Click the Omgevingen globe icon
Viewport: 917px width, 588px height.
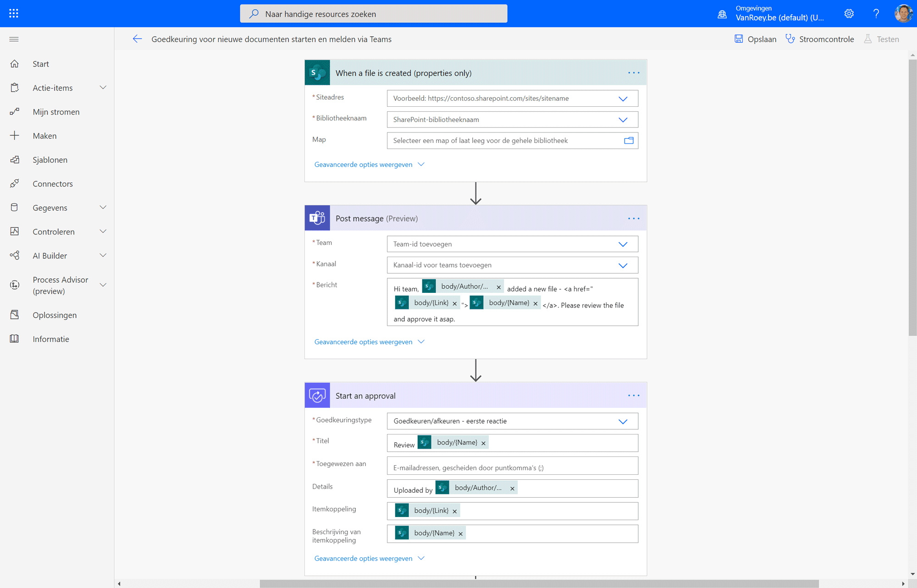click(722, 14)
